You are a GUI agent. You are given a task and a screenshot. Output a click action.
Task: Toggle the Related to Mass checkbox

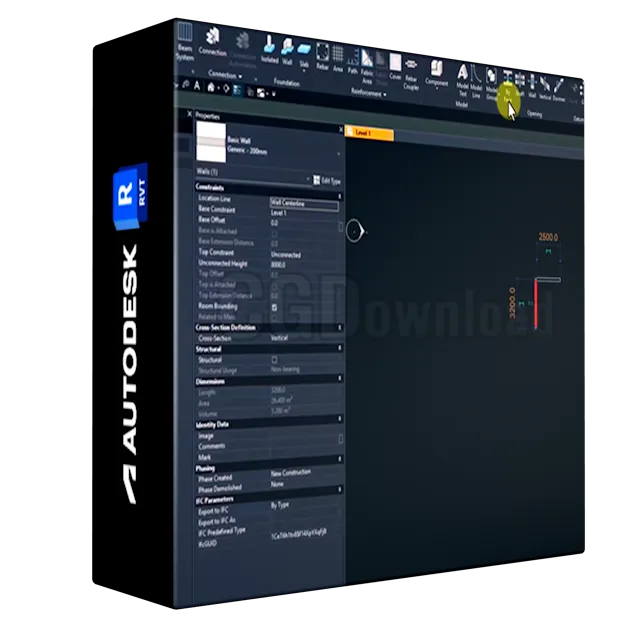click(x=274, y=318)
